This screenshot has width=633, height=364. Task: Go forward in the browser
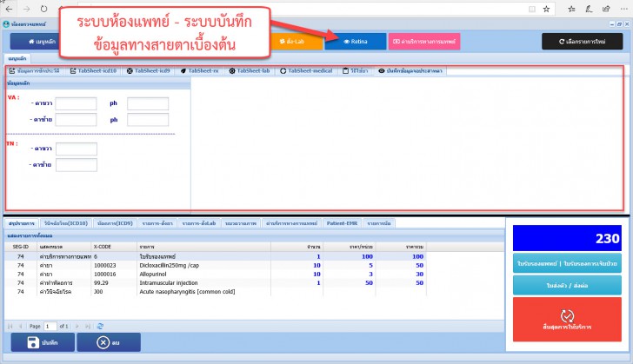[27, 9]
